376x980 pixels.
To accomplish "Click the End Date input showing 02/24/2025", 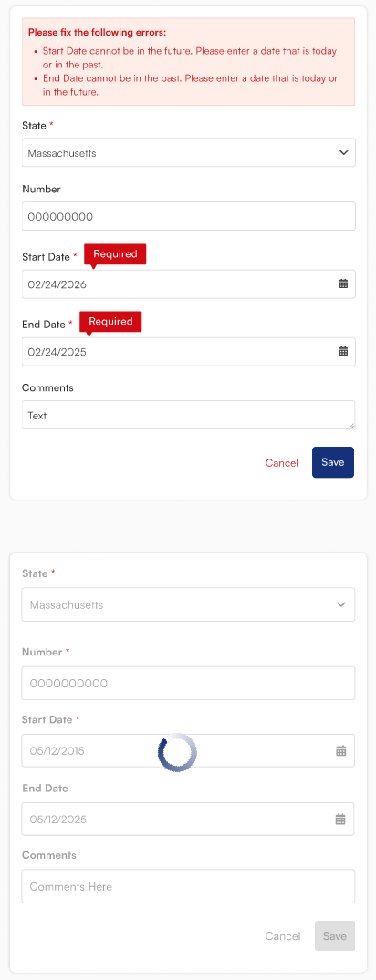I will coord(188,351).
